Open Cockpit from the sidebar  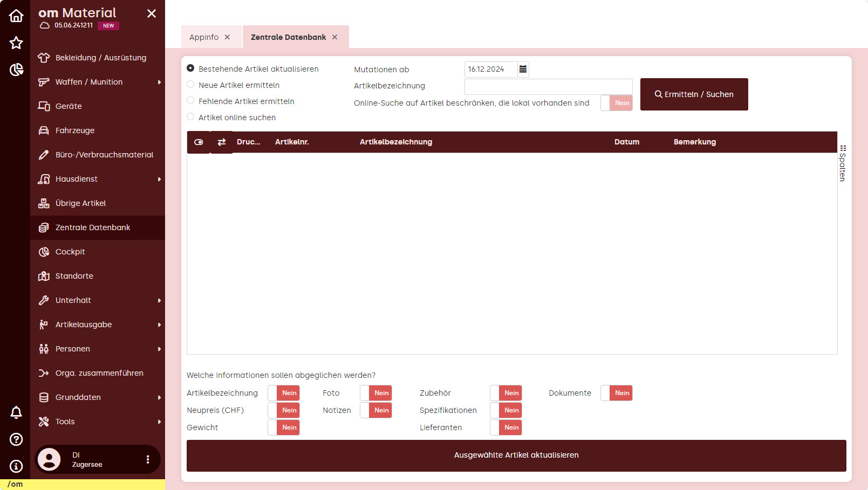tap(70, 252)
